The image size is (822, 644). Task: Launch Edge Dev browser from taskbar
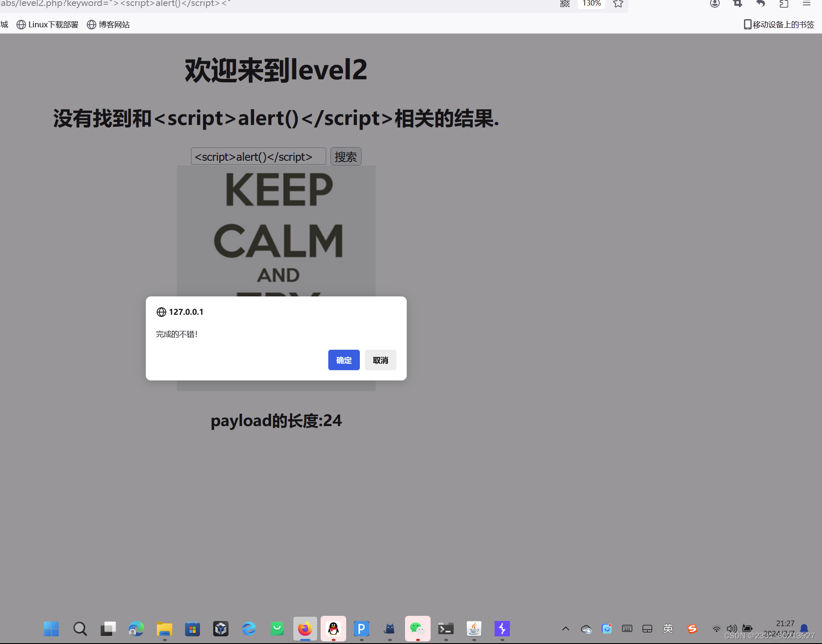pyautogui.click(x=136, y=629)
